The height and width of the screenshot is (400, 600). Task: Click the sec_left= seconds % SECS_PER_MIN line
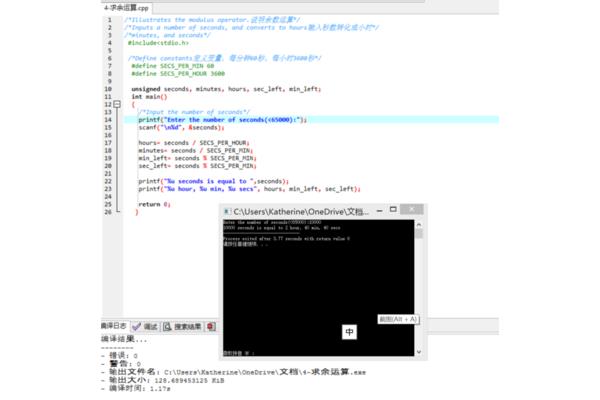pos(197,166)
